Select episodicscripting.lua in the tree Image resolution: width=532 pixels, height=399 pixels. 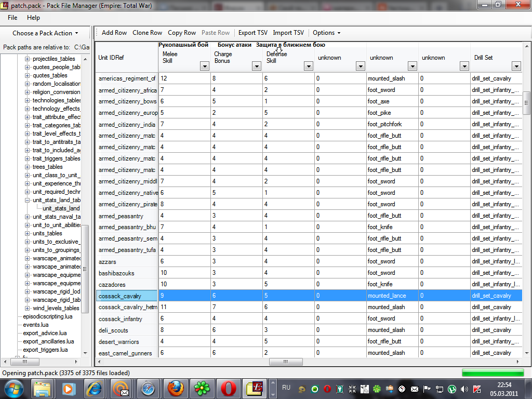coord(47,316)
